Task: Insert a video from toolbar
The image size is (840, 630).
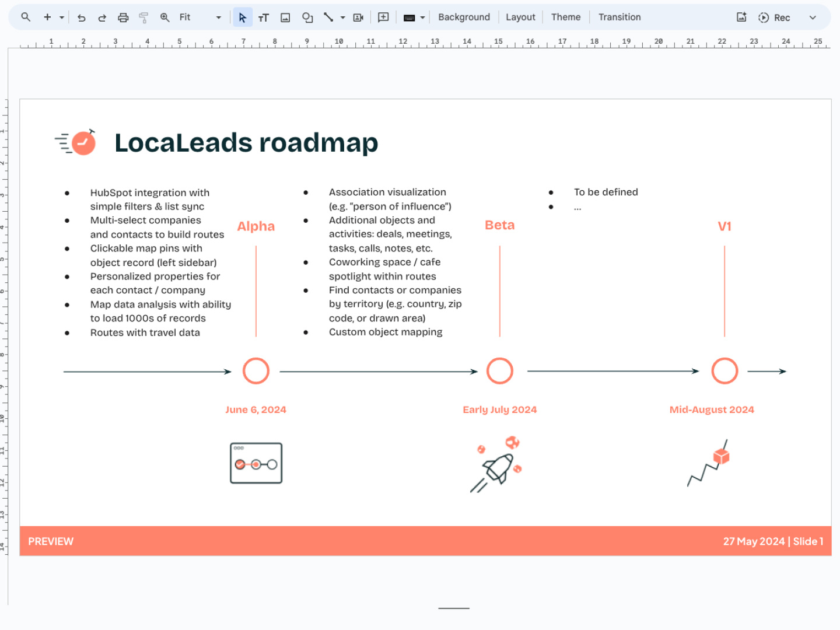Action: tap(358, 17)
